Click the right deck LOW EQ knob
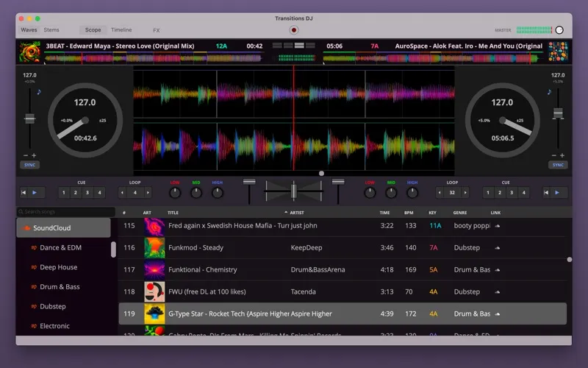 click(x=370, y=193)
